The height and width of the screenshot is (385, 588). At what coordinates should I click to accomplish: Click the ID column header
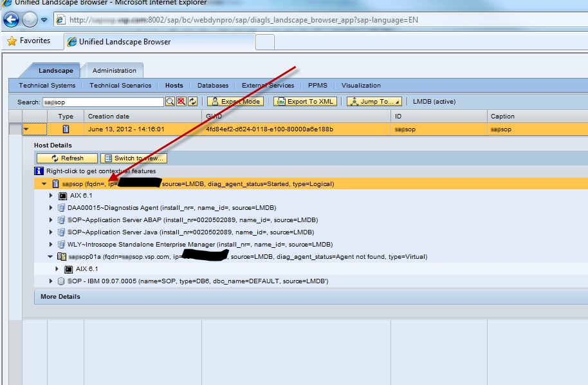click(x=439, y=117)
